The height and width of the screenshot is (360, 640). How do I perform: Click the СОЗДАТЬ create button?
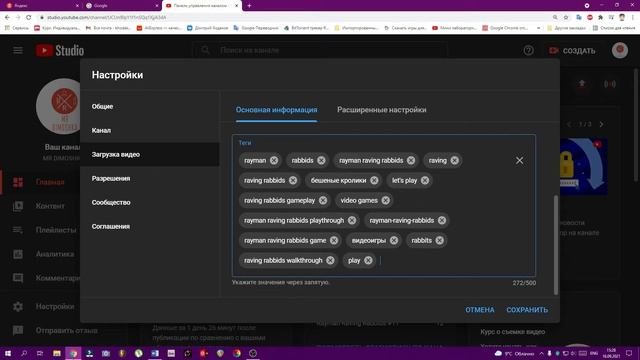click(572, 51)
